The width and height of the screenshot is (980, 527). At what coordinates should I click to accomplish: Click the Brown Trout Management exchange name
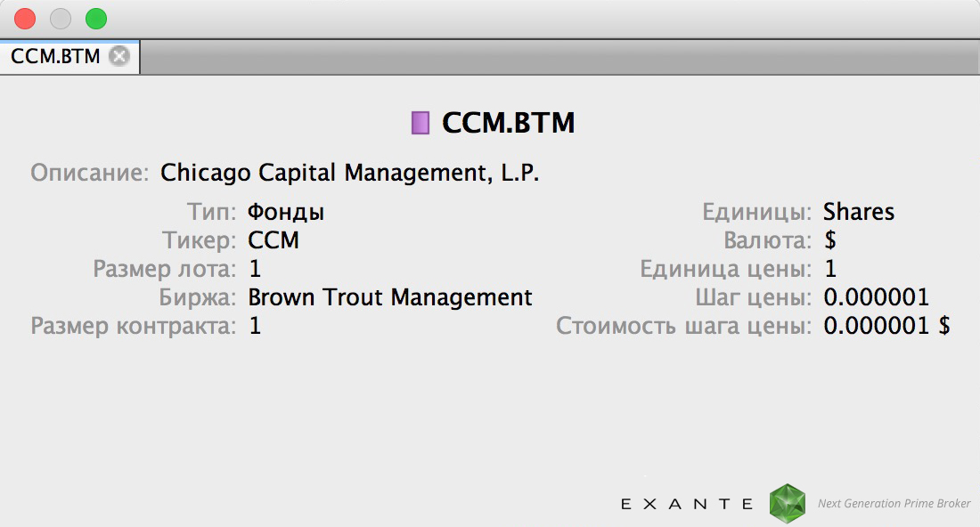(x=389, y=297)
